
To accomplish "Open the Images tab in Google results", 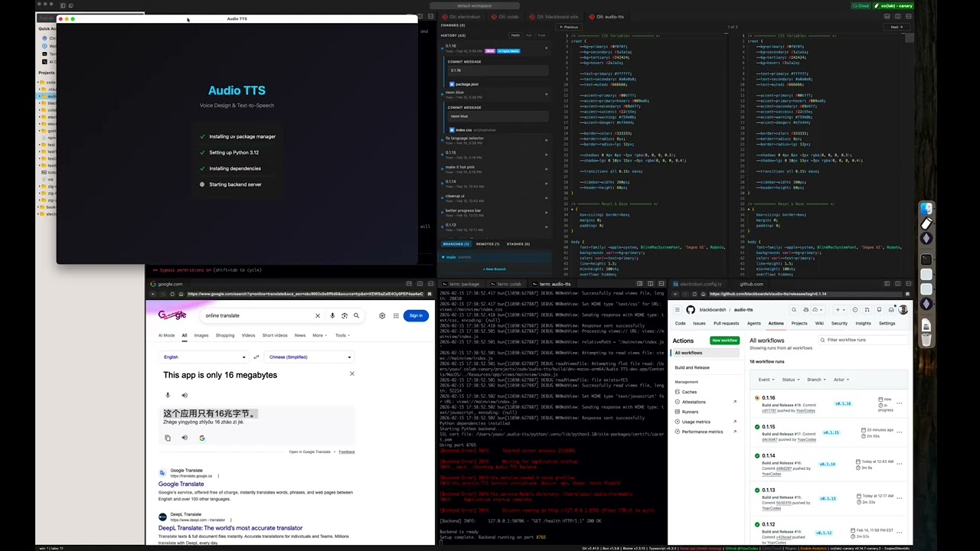I will [x=201, y=335].
